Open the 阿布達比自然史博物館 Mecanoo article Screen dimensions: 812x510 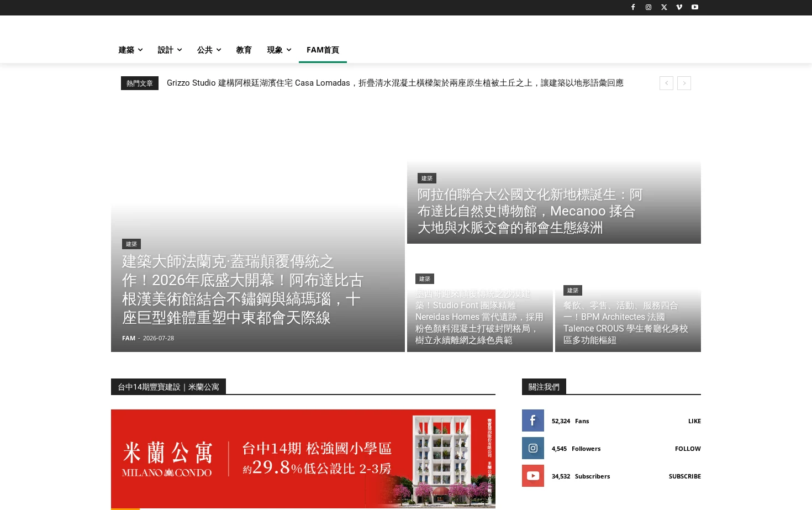coord(530,211)
